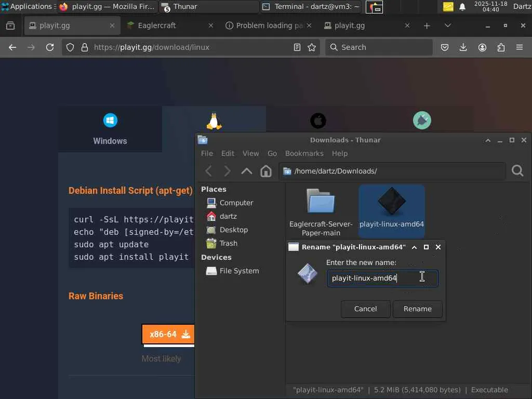Open Thunar Help menu
532x399 pixels.
(x=340, y=153)
